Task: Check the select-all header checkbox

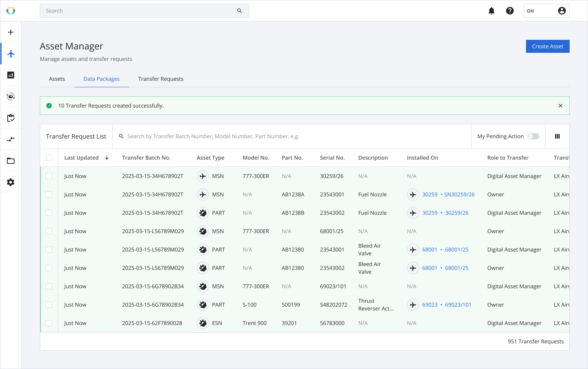Action: pos(49,158)
